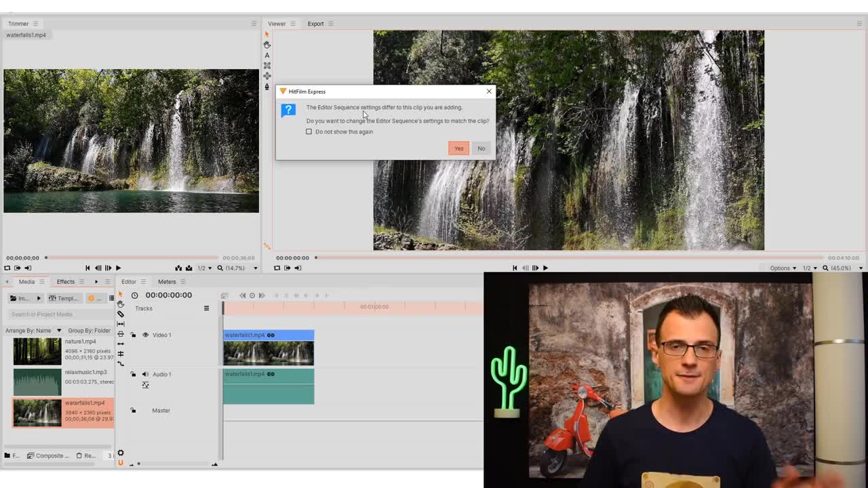Open the Editor settings gear
The width and height of the screenshot is (868, 488).
[121, 453]
